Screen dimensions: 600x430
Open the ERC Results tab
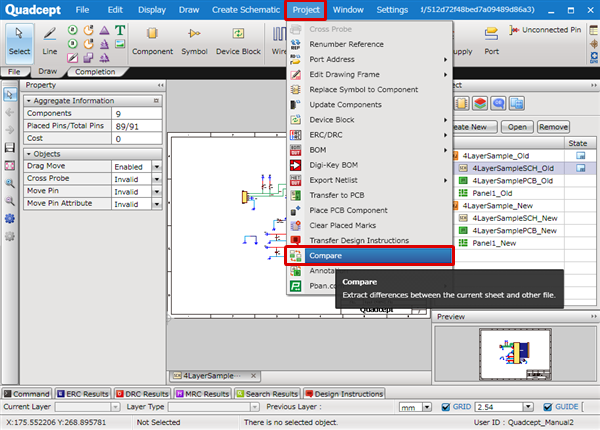point(83,394)
